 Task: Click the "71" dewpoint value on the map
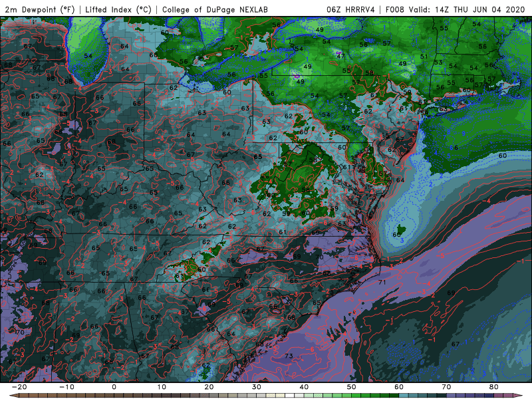click(x=382, y=282)
